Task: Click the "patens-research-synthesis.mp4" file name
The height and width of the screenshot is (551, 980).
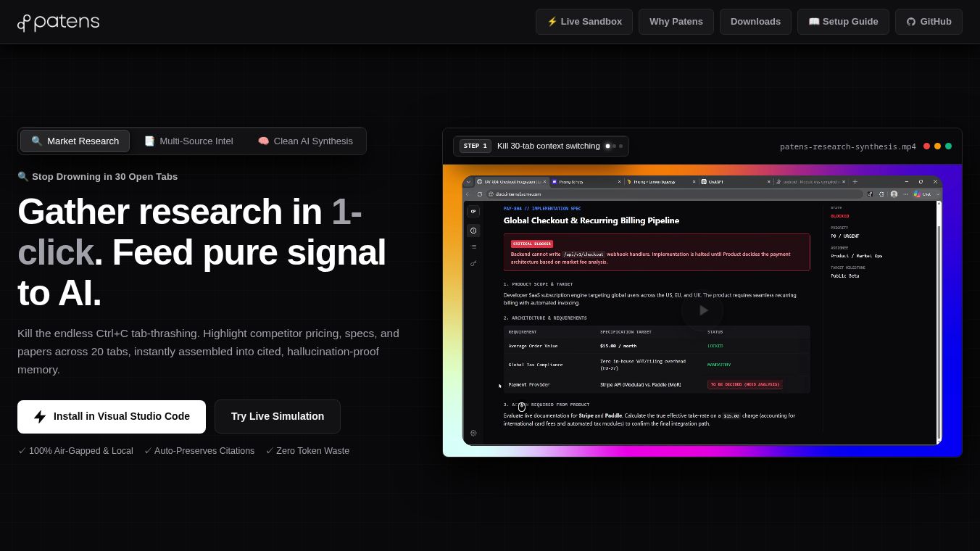Action: pyautogui.click(x=848, y=146)
